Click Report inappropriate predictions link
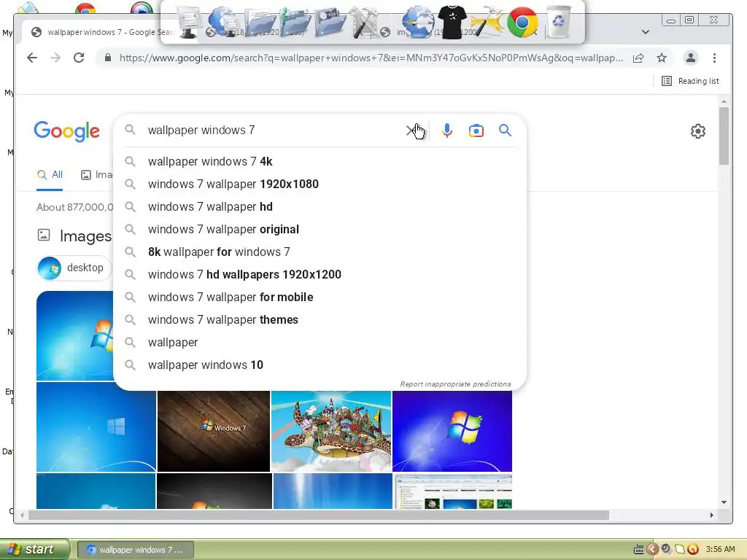This screenshot has width=747, height=560. click(455, 384)
